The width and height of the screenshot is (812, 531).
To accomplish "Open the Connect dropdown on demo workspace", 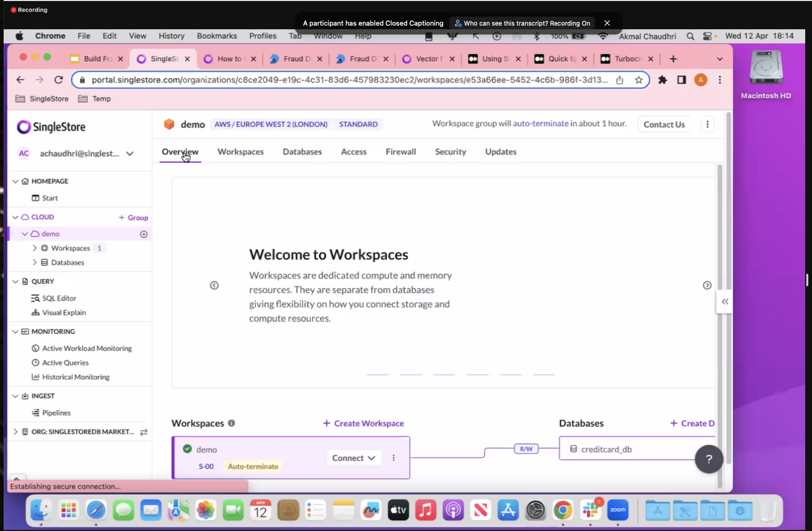I will pyautogui.click(x=354, y=458).
